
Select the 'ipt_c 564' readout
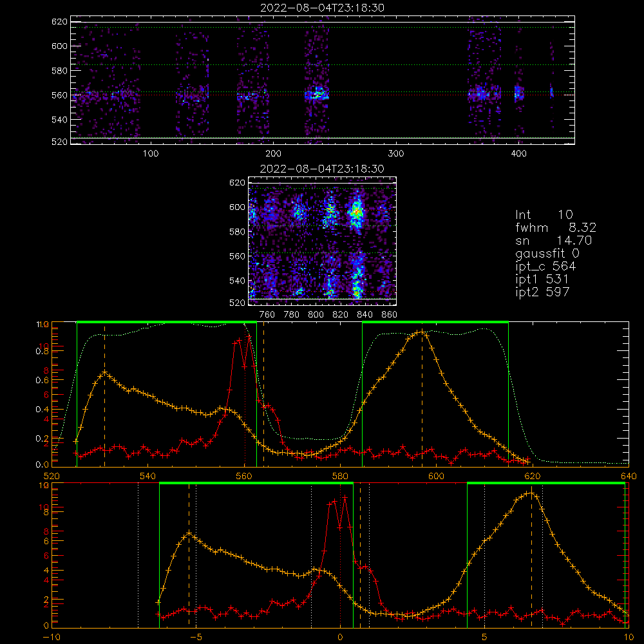click(x=545, y=266)
